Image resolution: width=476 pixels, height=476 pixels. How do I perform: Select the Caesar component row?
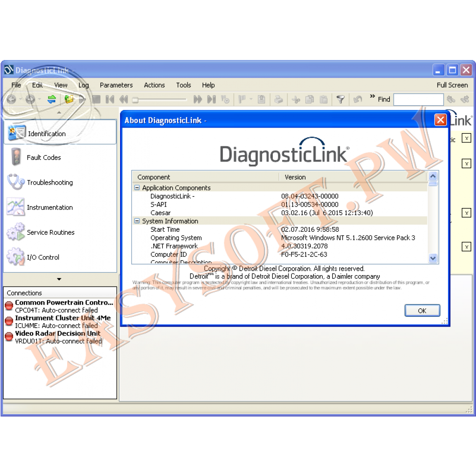(279, 213)
